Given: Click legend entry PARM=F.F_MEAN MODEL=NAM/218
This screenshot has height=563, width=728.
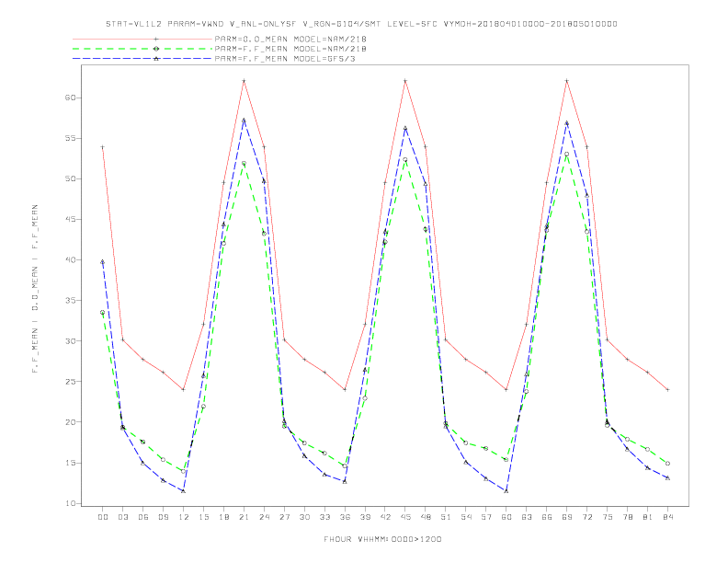Looking at the screenshot, I should click(290, 49).
